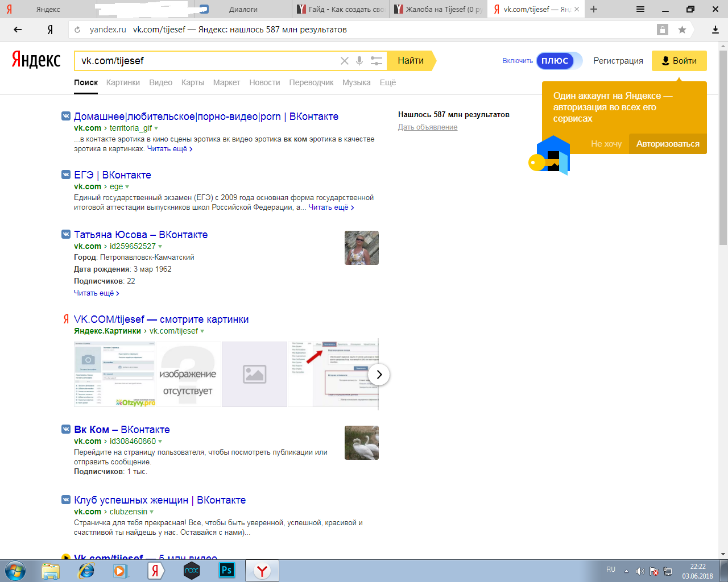Launch File Explorer from the taskbar
The height and width of the screenshot is (582, 728).
click(x=51, y=571)
